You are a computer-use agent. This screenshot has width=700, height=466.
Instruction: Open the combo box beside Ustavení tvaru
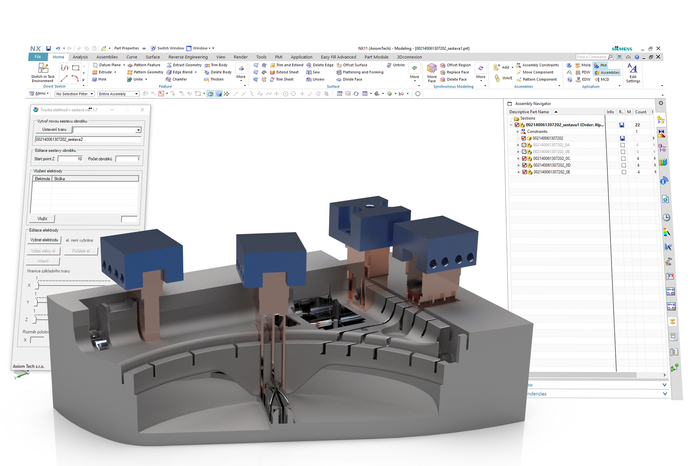click(107, 130)
